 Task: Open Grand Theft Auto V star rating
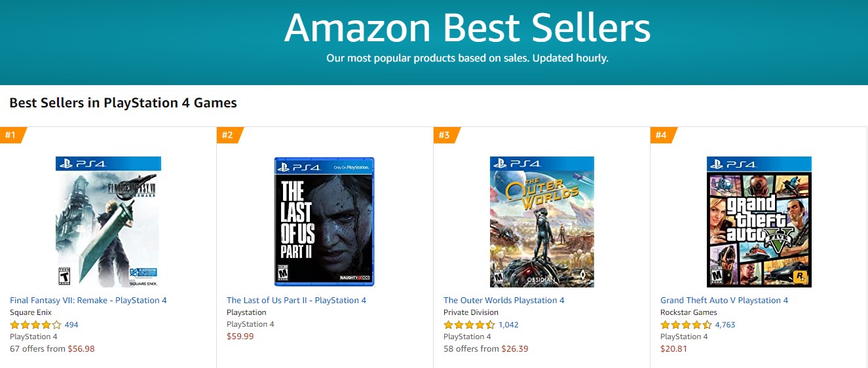coord(686,325)
